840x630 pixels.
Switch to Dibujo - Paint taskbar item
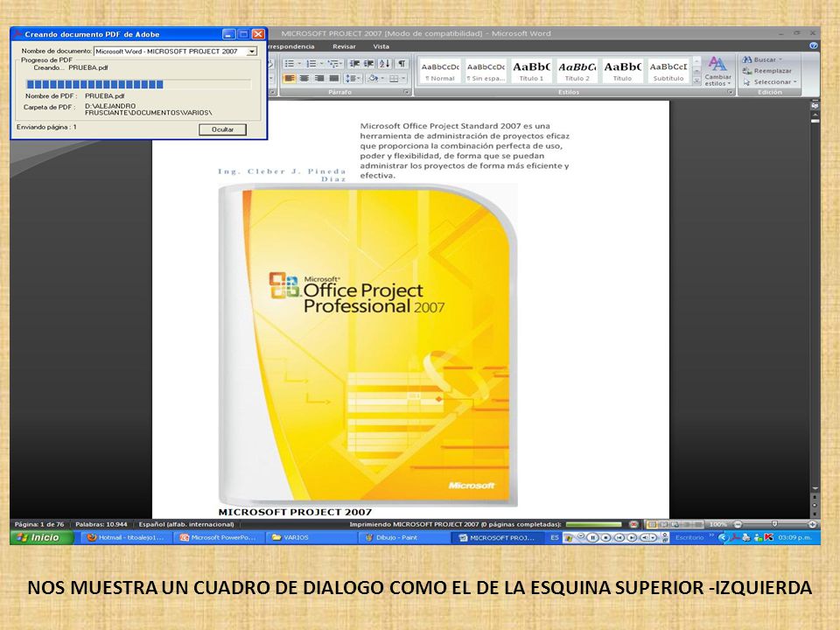pos(402,537)
